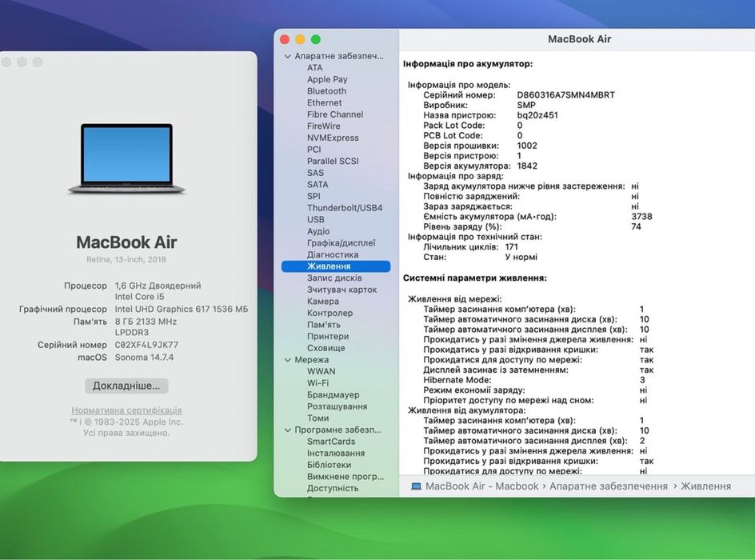Open the Аудіо sidebar entry

coord(318,231)
